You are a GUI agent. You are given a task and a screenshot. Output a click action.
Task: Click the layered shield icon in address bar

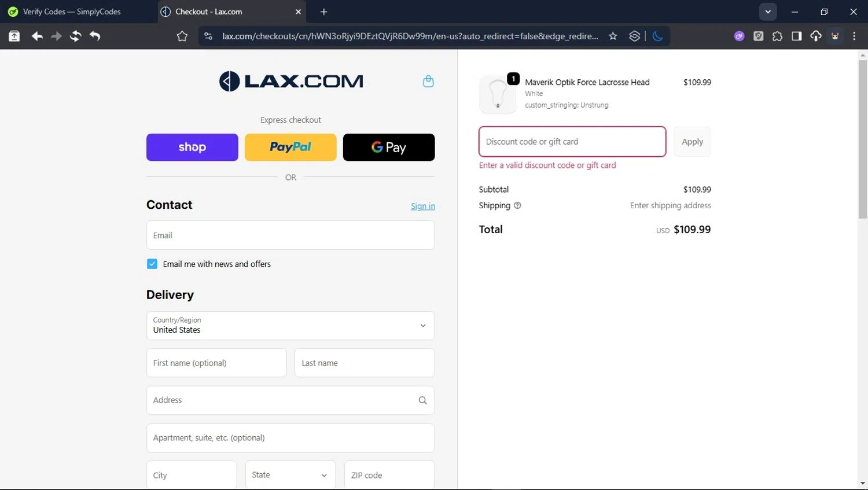tap(634, 36)
